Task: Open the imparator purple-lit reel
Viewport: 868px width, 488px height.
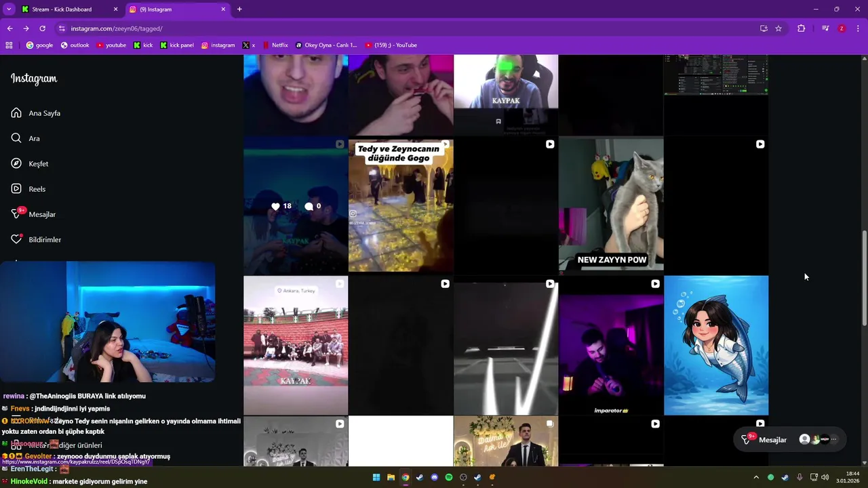Action: [x=611, y=345]
